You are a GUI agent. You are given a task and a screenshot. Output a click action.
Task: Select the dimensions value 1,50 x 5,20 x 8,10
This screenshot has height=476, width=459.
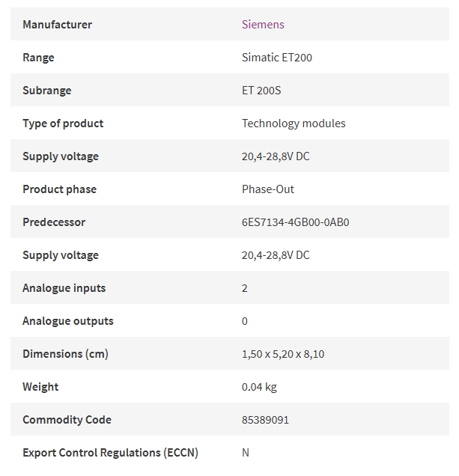coord(283,354)
